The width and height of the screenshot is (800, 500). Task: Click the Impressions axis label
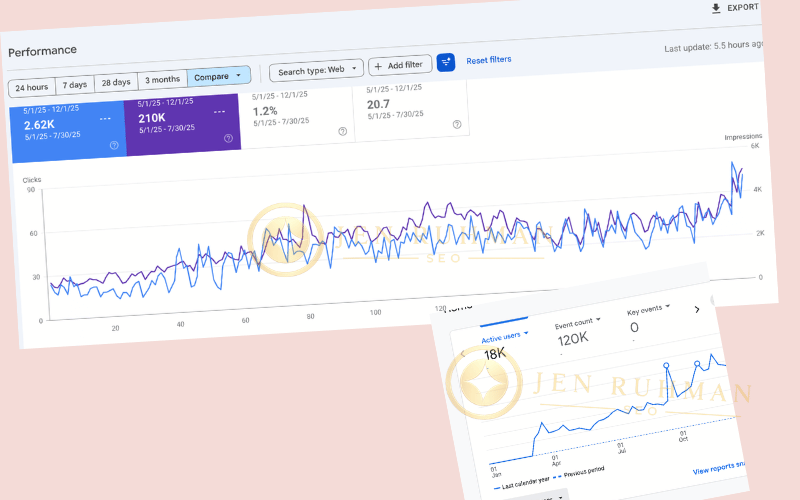743,137
